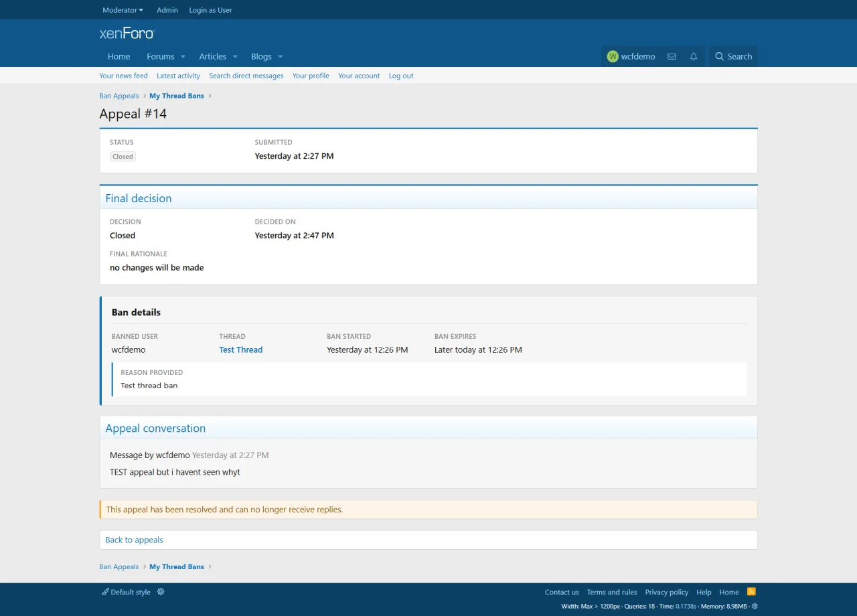The width and height of the screenshot is (857, 616).
Task: Expand the Articles submenu arrow
Action: [235, 57]
